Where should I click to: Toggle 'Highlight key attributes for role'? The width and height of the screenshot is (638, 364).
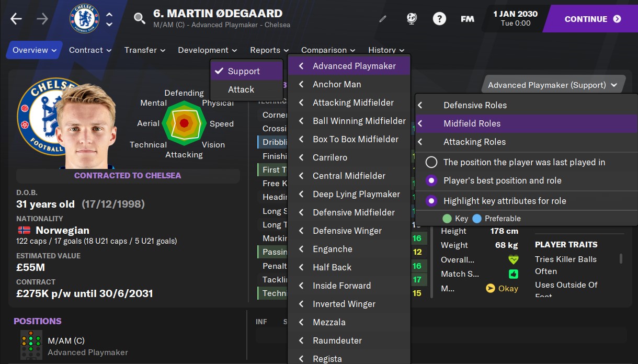(431, 200)
